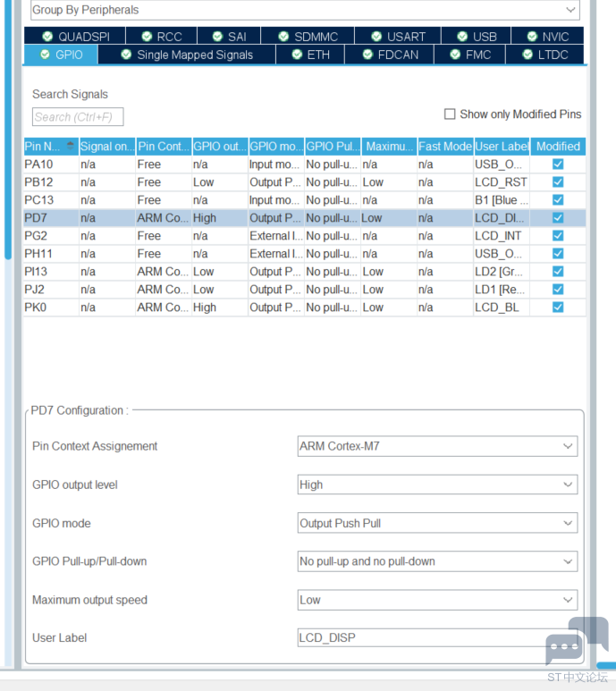
Task: Select the FMC tab
Action: point(470,55)
